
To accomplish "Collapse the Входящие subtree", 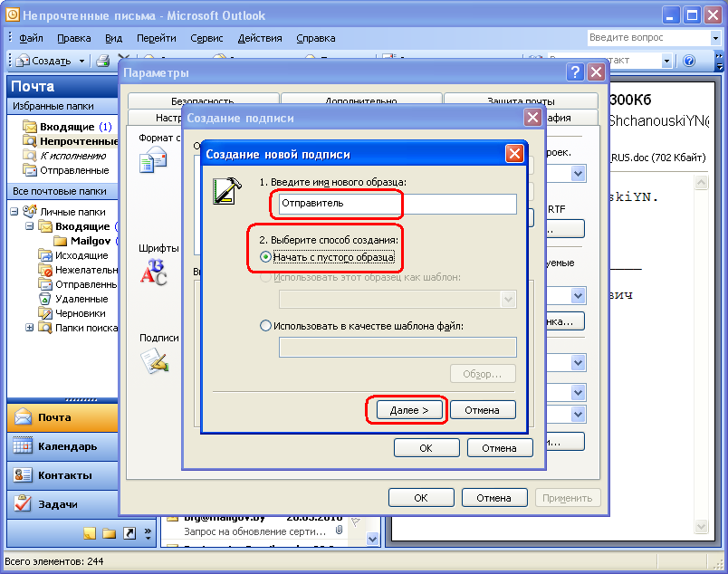I will click(x=30, y=226).
